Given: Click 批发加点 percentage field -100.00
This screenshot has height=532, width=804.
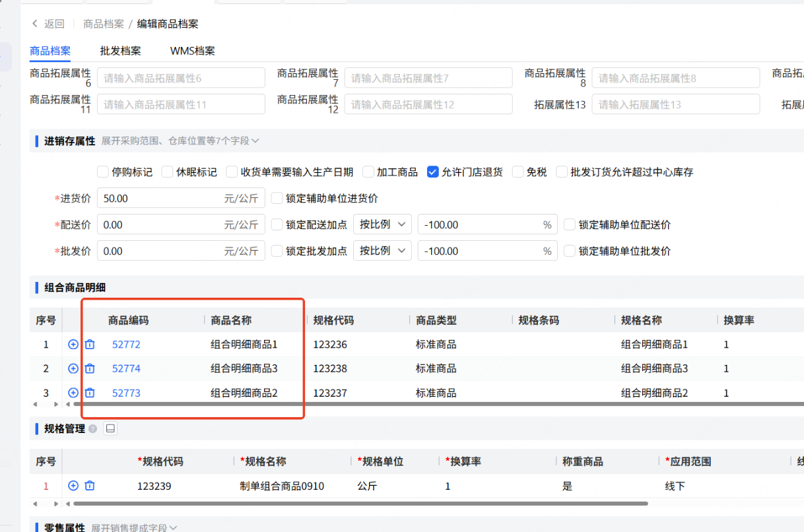Looking at the screenshot, I should pyautogui.click(x=488, y=251).
